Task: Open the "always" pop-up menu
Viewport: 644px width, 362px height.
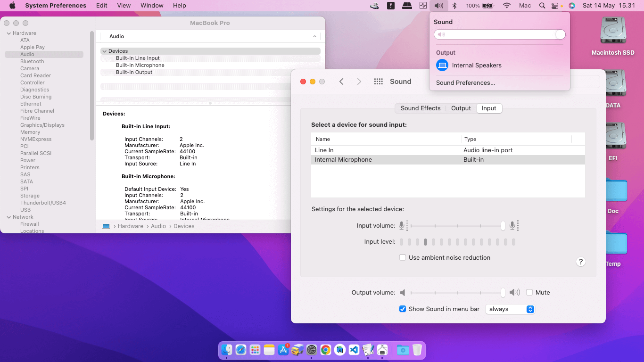Action: click(510, 309)
